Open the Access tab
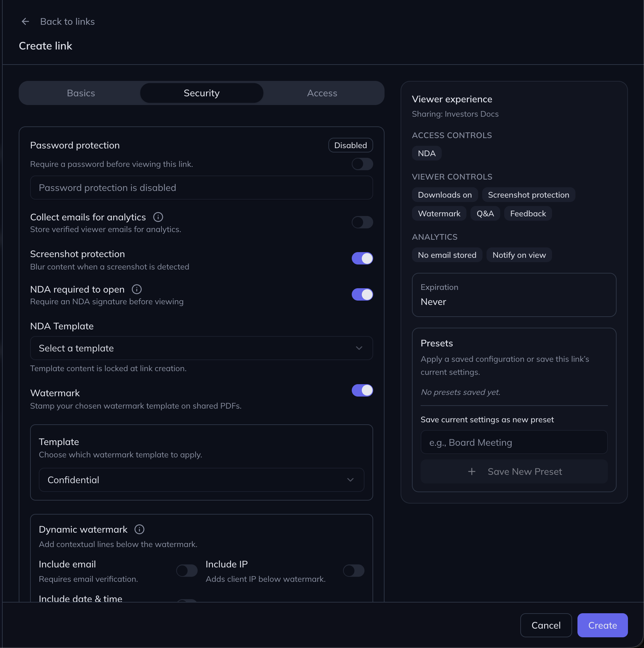Screen dimensions: 644x648 (322, 93)
